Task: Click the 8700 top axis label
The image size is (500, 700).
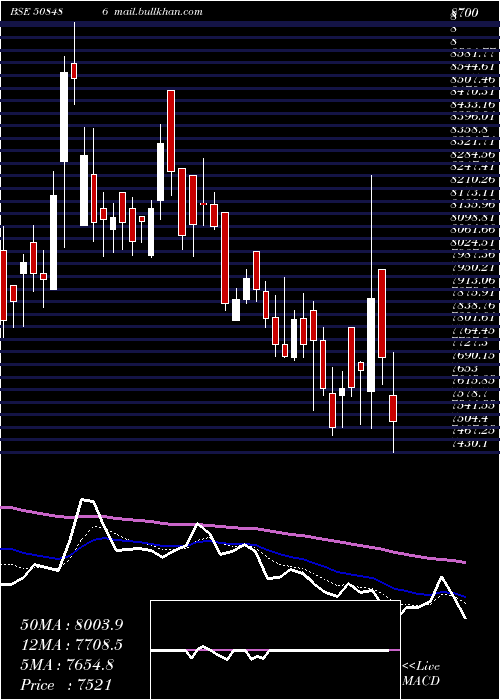Action: coord(464,13)
